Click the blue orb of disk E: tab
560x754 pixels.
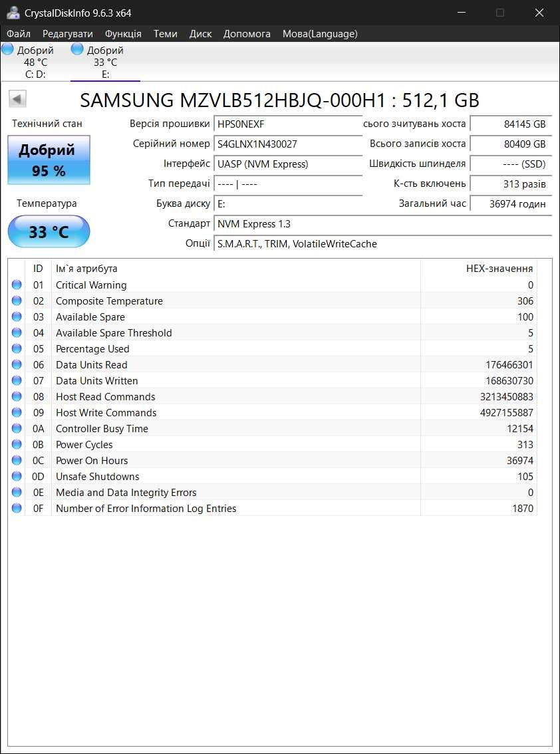tap(77, 49)
